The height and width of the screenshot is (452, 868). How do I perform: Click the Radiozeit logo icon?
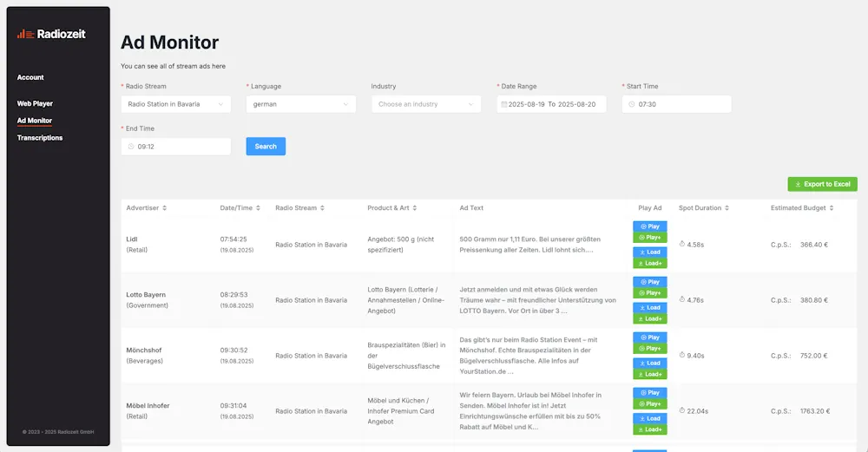[x=25, y=34]
